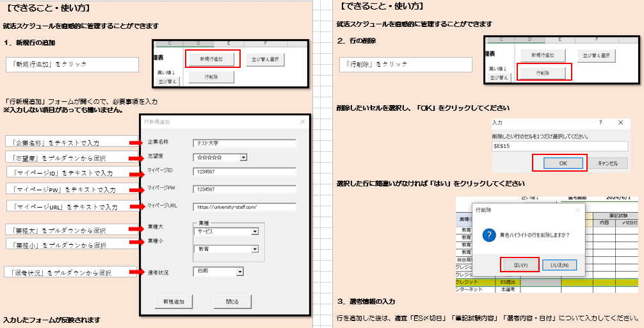Viewport: 644px width, 328px height.
Task: Select the 「新規行追加」をクリック text box
Action: tap(72, 65)
